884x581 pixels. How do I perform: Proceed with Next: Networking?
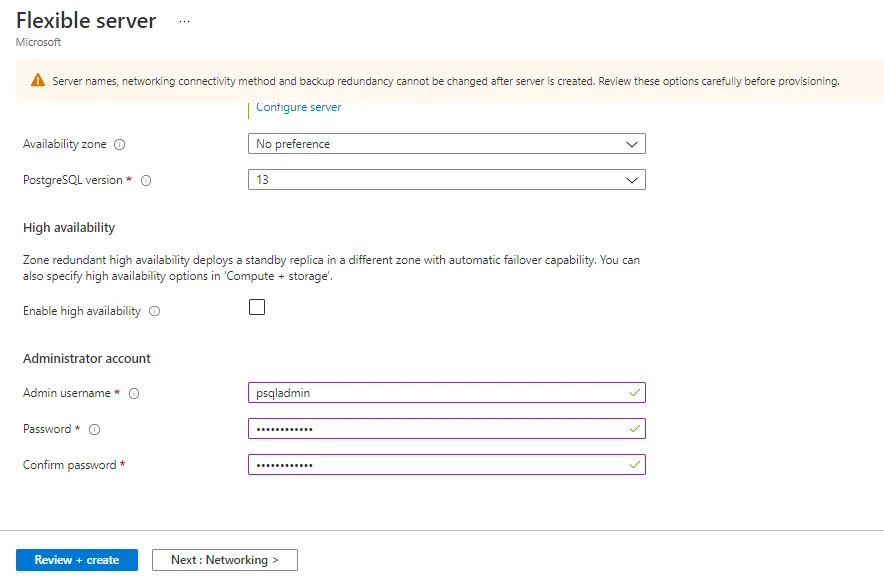[224, 560]
